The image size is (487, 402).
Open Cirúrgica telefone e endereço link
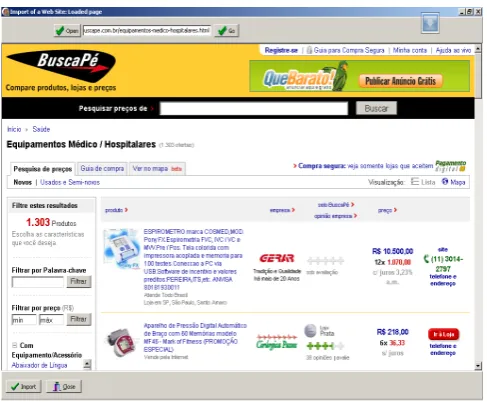click(443, 349)
